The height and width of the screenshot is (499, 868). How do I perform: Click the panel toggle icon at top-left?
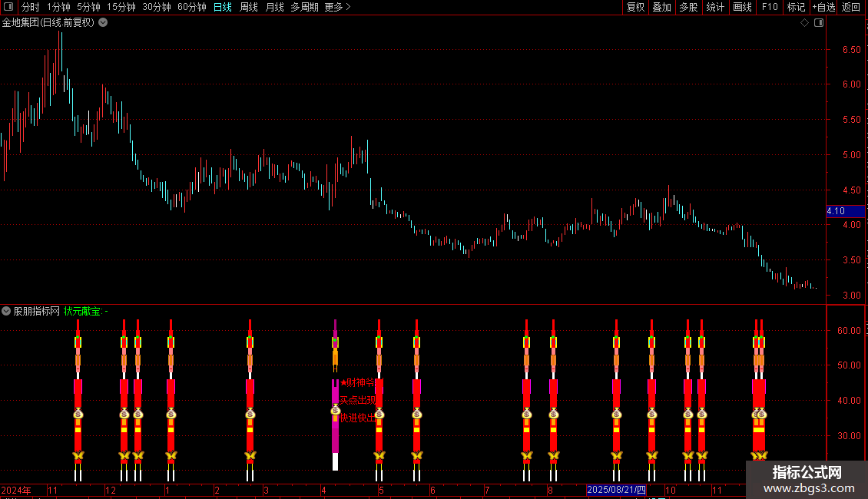point(8,7)
